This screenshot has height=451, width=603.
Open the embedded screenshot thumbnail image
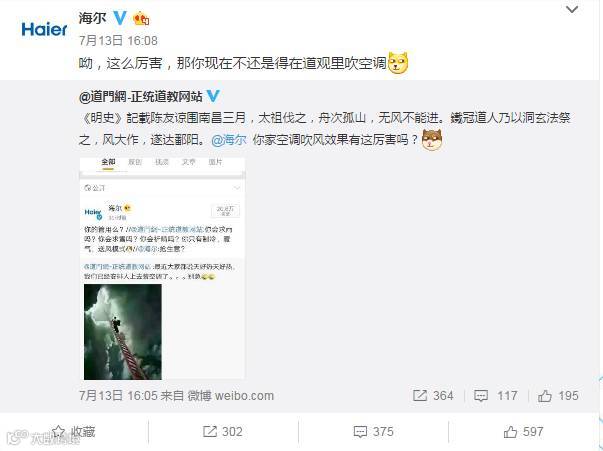[x=162, y=268]
